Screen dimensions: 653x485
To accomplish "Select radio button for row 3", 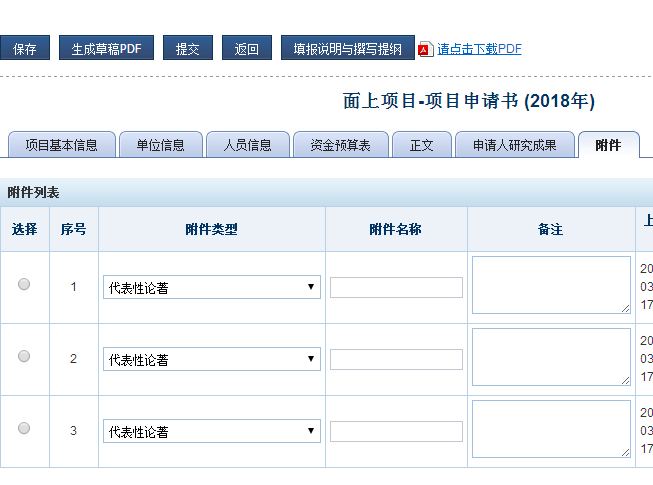I will click(x=24, y=428).
